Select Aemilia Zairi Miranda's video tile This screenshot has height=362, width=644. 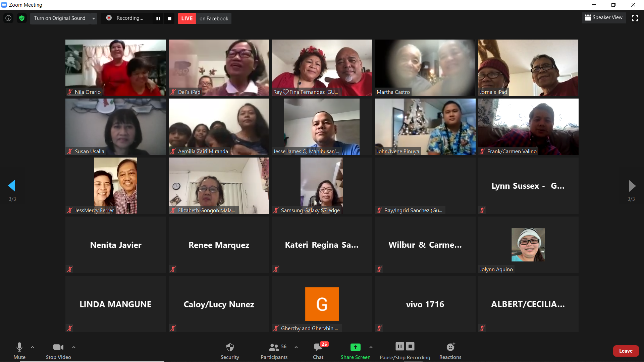pos(219,127)
